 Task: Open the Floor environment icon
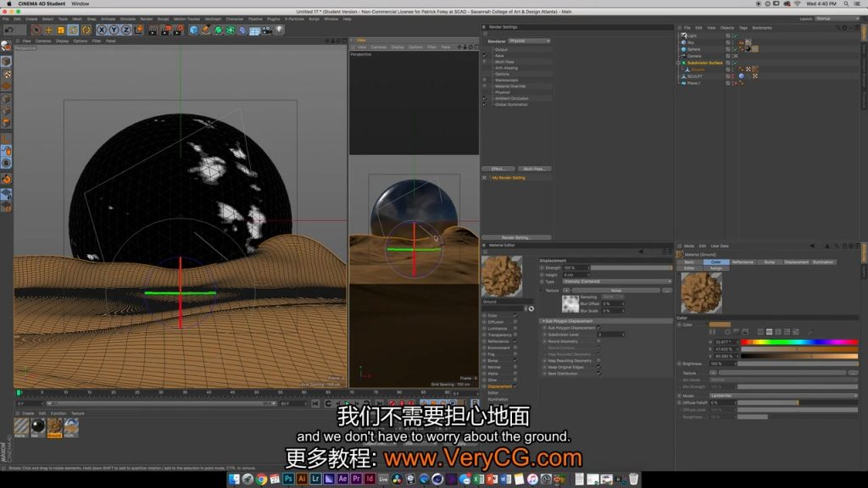pyautogui.click(x=254, y=30)
